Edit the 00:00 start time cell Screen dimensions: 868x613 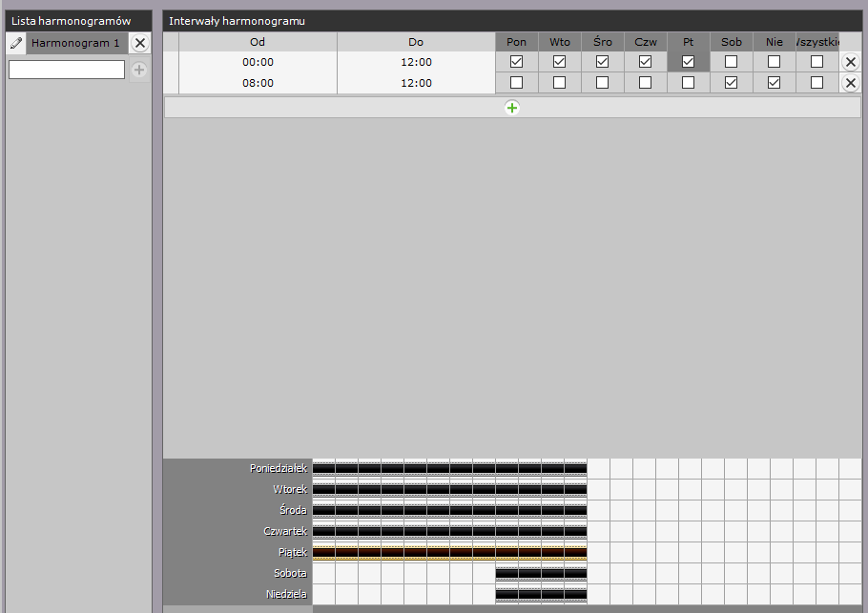258,62
